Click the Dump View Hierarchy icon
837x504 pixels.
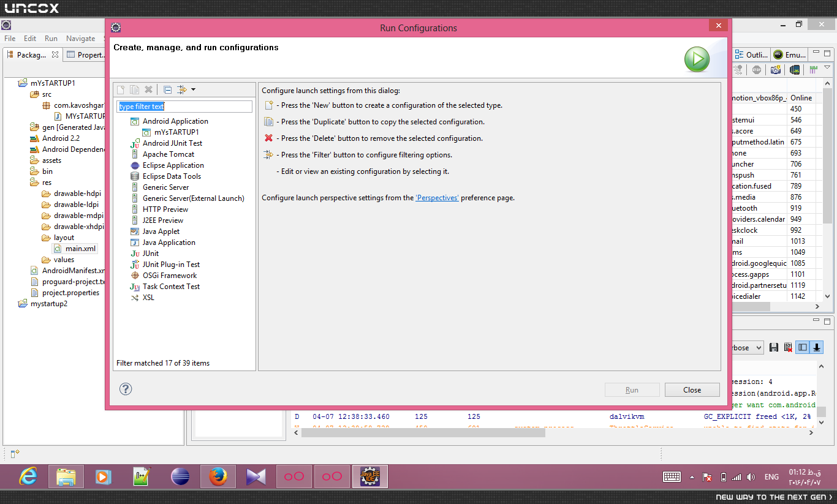pos(795,70)
